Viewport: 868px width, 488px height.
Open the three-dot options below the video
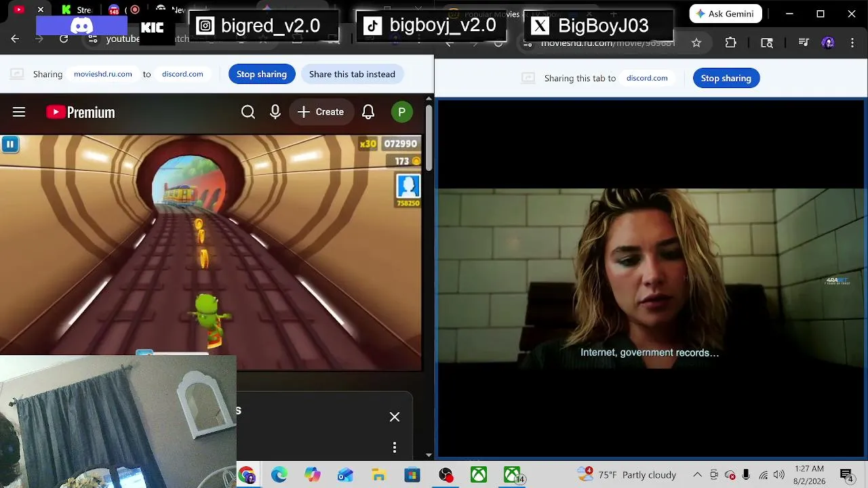point(395,447)
